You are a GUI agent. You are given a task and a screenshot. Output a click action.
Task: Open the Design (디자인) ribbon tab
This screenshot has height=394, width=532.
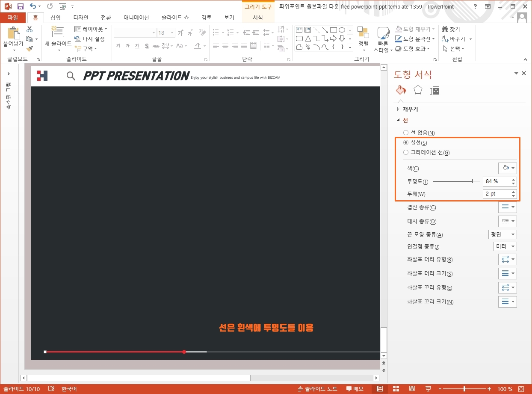81,18
